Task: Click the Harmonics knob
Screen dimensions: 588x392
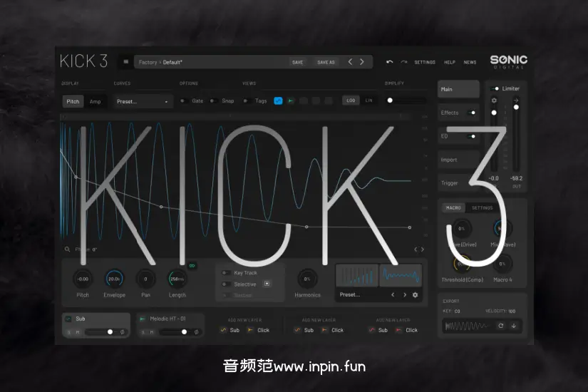Action: [x=307, y=279]
